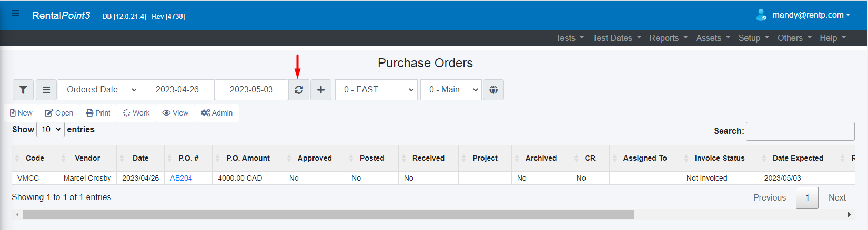
Task: Open the hamburger navigation menu
Action: pos(16,14)
